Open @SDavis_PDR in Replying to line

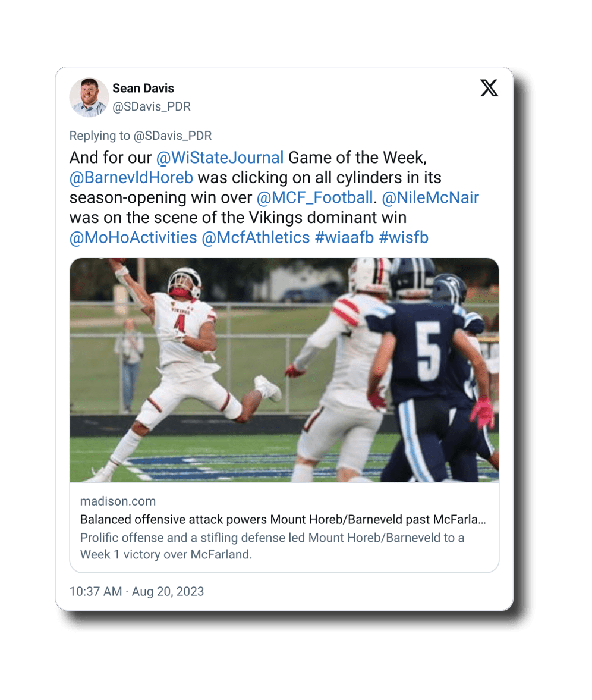pyautogui.click(x=172, y=136)
